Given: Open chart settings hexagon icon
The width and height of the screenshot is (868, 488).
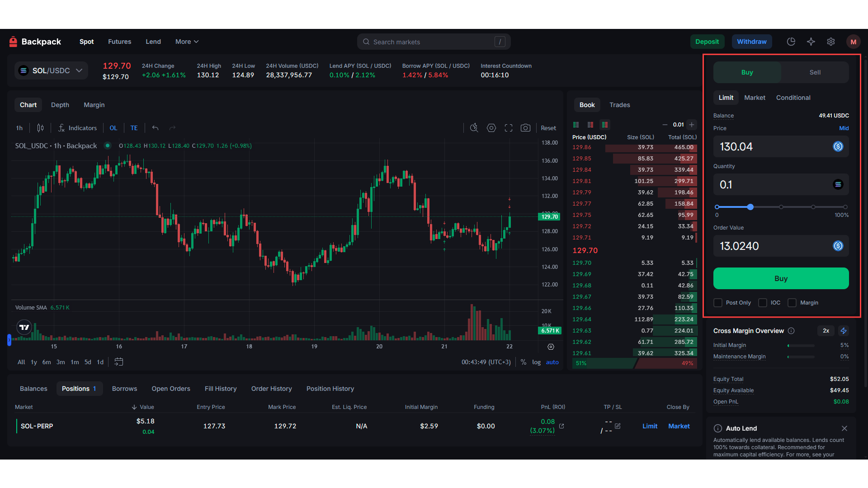Looking at the screenshot, I should pos(491,128).
